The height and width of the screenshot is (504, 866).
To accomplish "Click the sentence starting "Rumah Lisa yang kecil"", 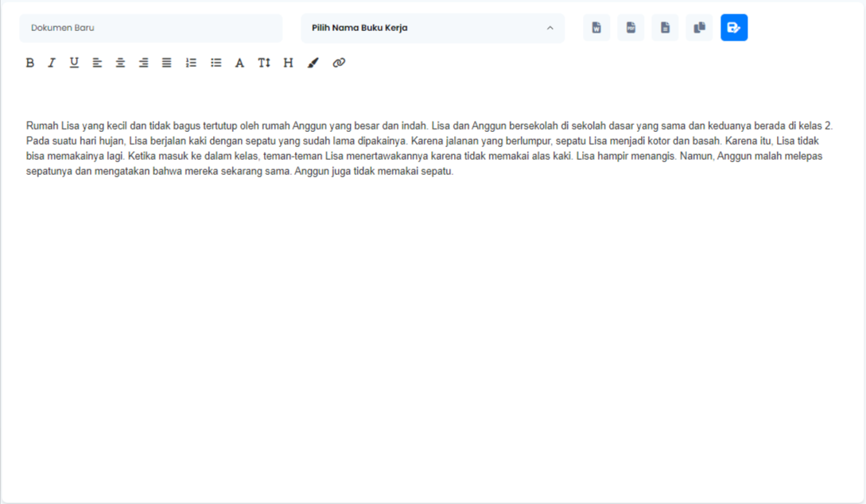I will coord(227,126).
